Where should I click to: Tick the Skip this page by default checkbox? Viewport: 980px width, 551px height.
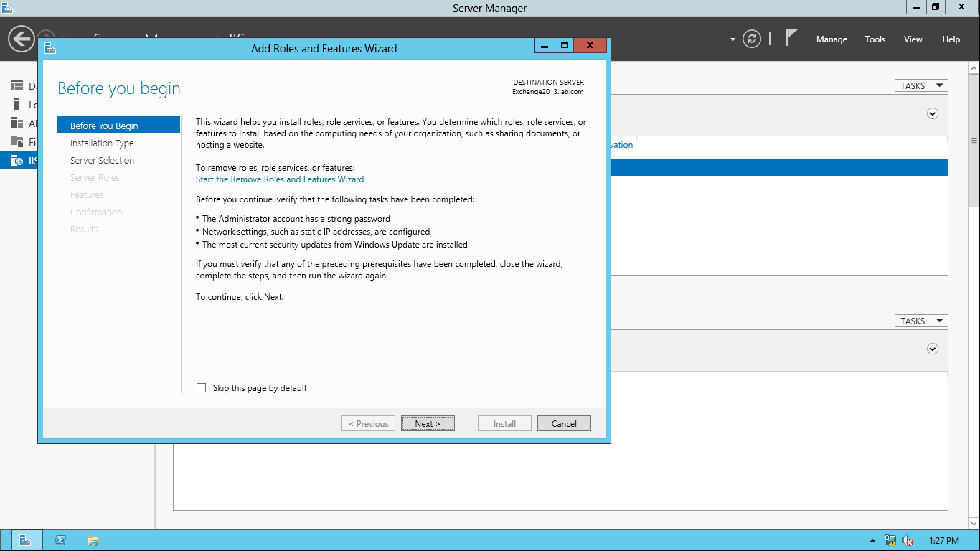click(201, 388)
